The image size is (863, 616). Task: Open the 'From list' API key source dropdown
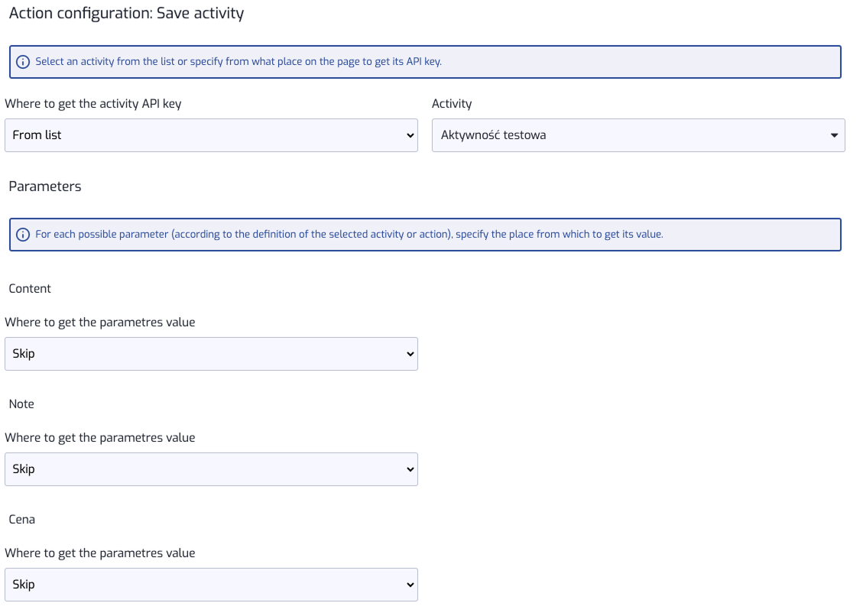(211, 135)
